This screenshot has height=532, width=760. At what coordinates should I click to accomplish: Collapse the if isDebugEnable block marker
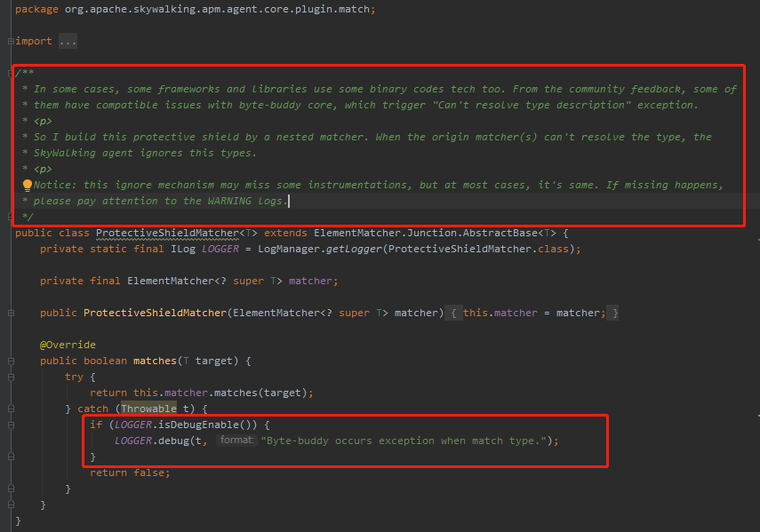point(11,425)
